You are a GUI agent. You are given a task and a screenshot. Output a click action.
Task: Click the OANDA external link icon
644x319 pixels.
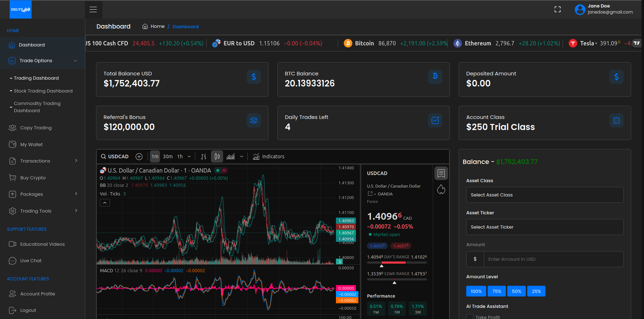tap(370, 194)
